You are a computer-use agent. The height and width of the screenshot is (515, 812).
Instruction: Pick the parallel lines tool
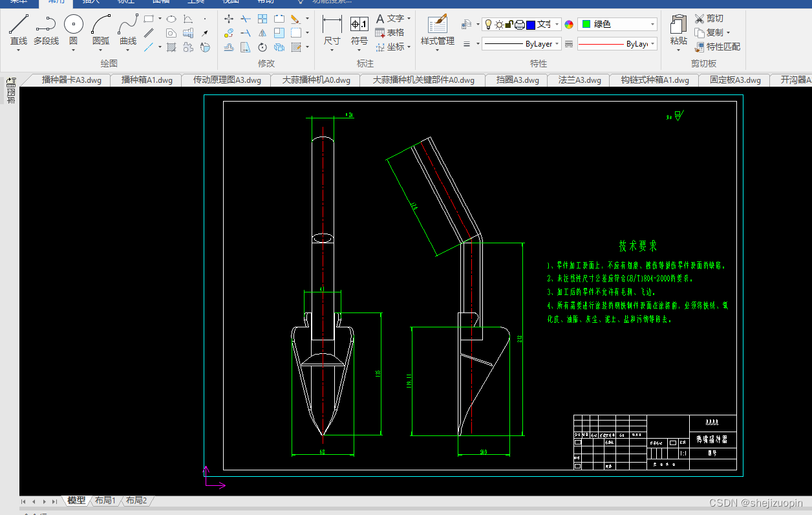pyautogui.click(x=149, y=32)
